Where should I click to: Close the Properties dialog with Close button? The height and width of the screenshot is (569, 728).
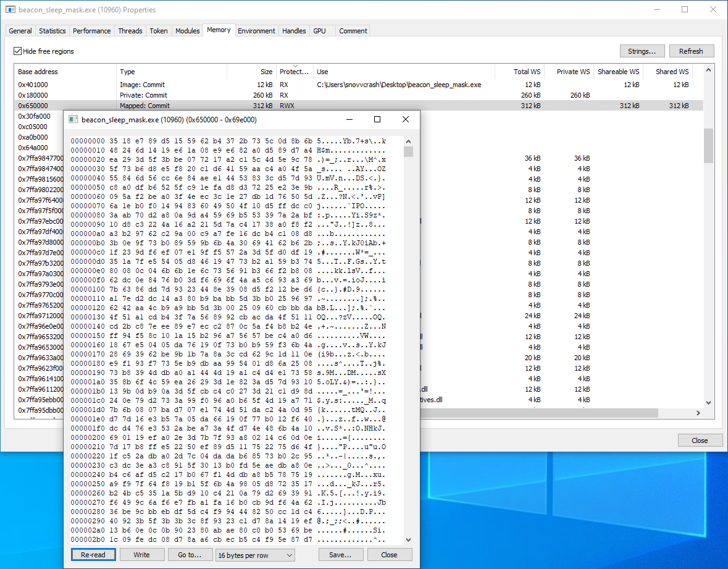tap(700, 440)
